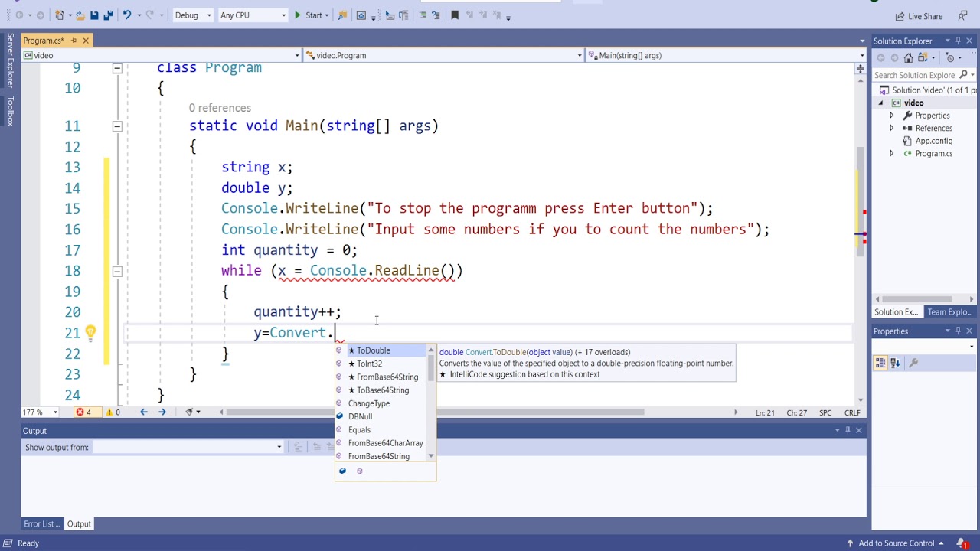The width and height of the screenshot is (980, 551).
Task: Click the Property Pages wrench icon
Action: pos(913,363)
